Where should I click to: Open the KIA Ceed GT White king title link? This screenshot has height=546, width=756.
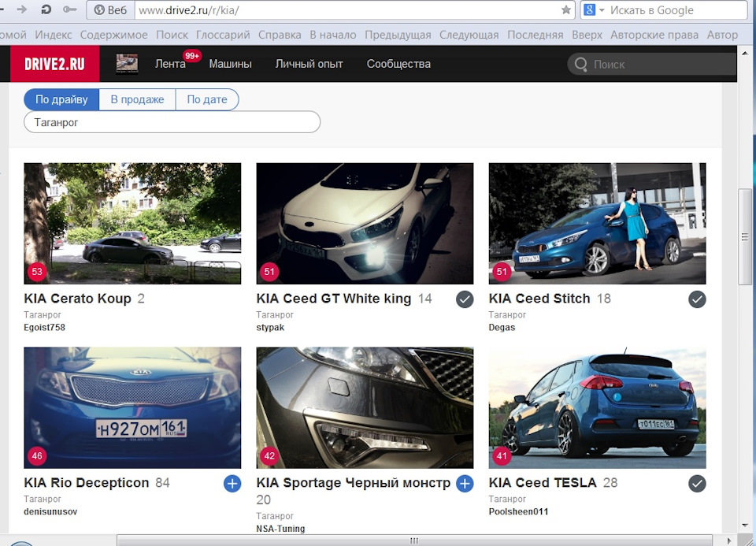[x=334, y=299]
